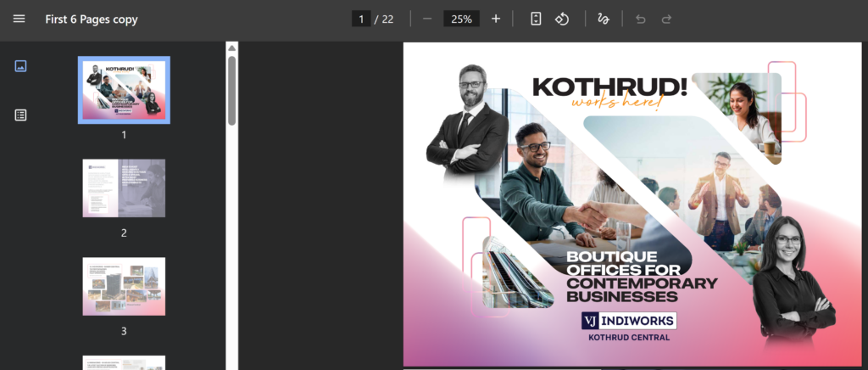Viewport: 868px width, 370px height.
Task: Edit the 25% zoom level field
Action: (x=461, y=19)
